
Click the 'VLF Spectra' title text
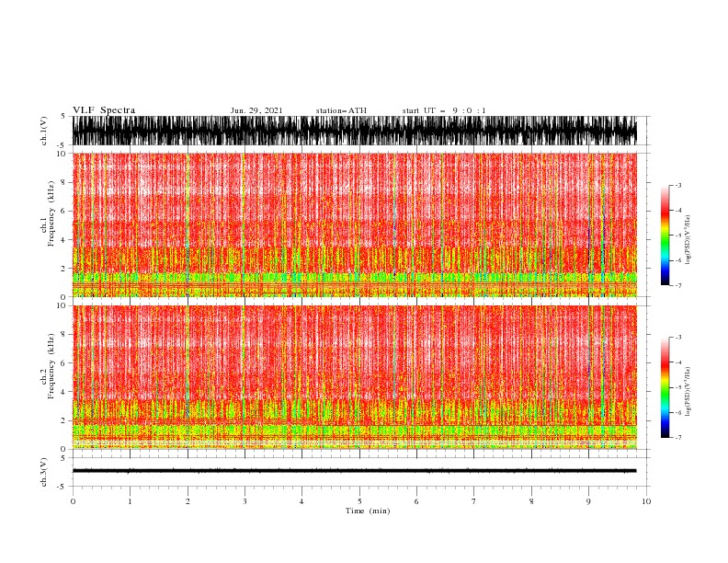tap(104, 110)
